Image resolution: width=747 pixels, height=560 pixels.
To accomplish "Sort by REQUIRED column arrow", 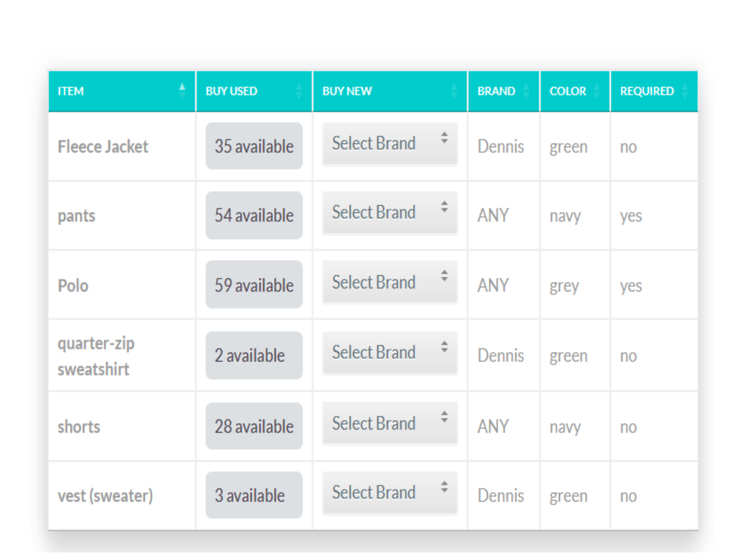I will click(x=685, y=91).
